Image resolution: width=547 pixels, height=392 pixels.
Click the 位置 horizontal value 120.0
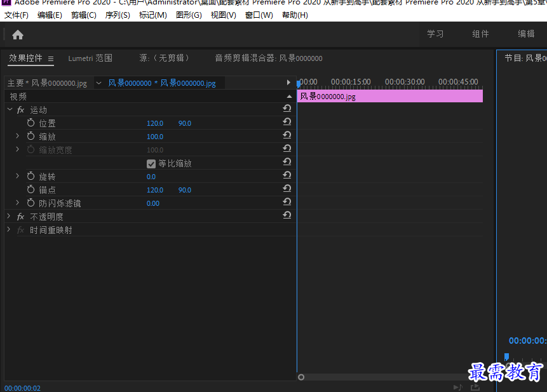tap(155, 123)
